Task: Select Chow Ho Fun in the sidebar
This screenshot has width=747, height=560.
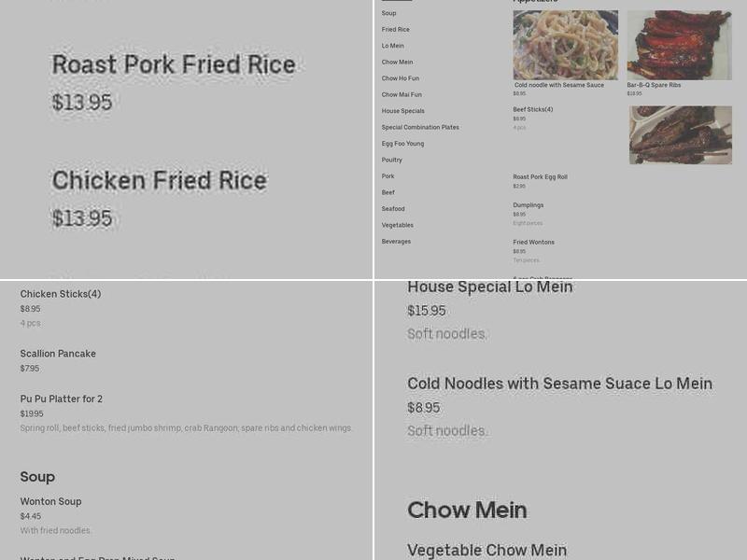Action: pyautogui.click(x=400, y=78)
